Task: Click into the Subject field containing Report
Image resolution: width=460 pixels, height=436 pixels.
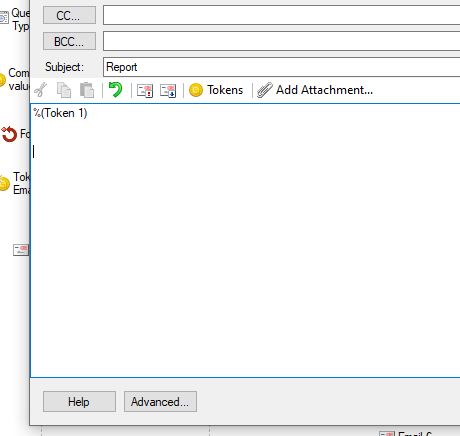Action: click(282, 67)
